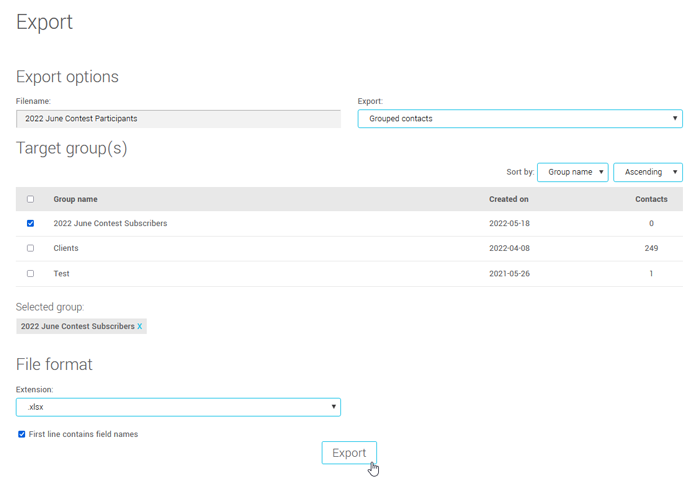The height and width of the screenshot is (485, 700).
Task: Click the Group name column header
Action: (75, 199)
